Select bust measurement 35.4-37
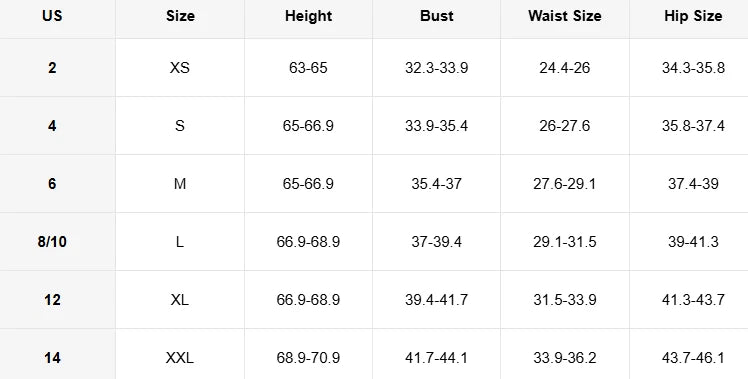 pyautogui.click(x=436, y=184)
